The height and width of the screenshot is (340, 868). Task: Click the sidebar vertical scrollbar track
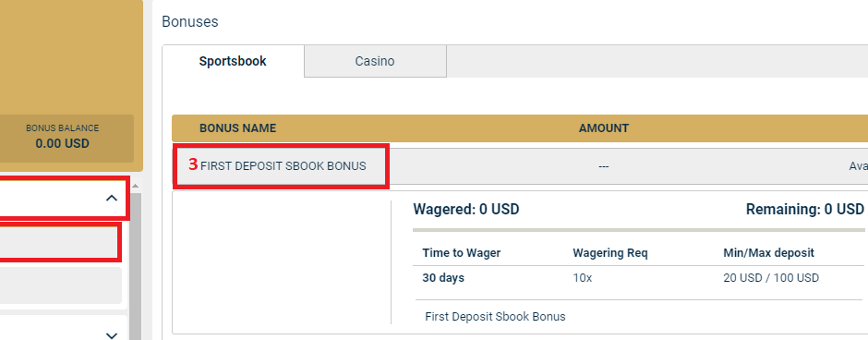coord(135,266)
